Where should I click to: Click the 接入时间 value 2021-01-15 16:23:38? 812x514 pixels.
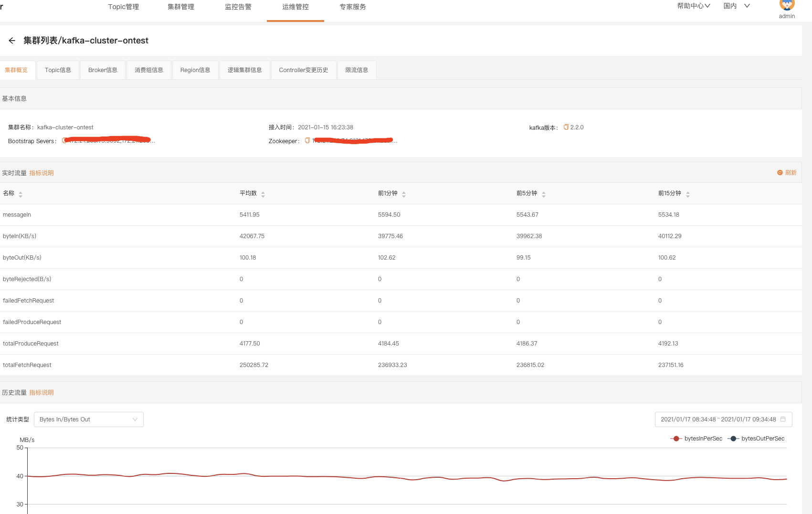(x=326, y=127)
